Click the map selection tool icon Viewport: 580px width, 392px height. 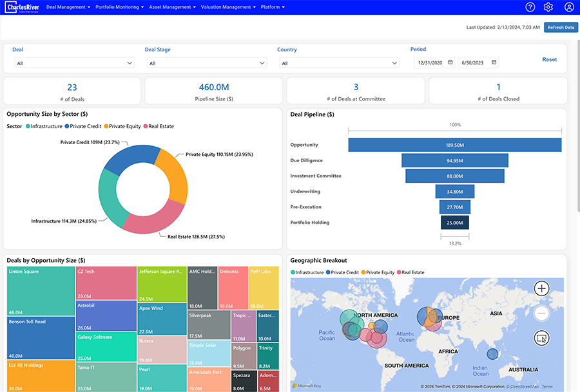pyautogui.click(x=541, y=338)
